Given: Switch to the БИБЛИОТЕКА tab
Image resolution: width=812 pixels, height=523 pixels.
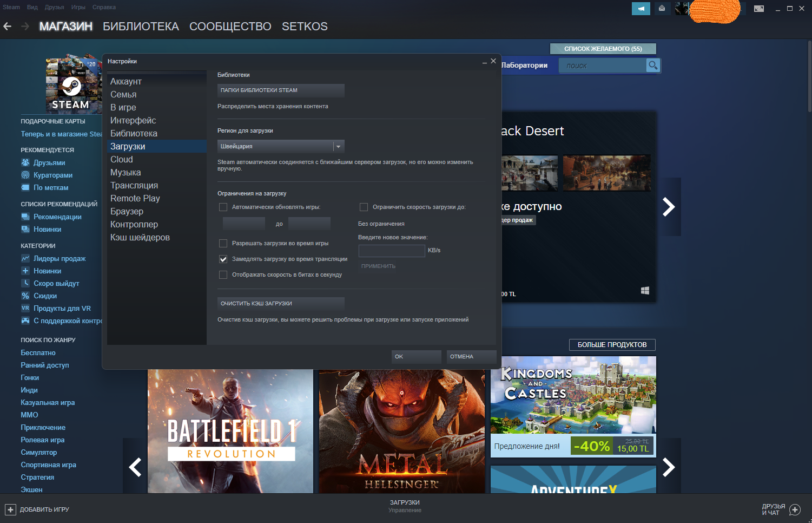Looking at the screenshot, I should [x=141, y=27].
